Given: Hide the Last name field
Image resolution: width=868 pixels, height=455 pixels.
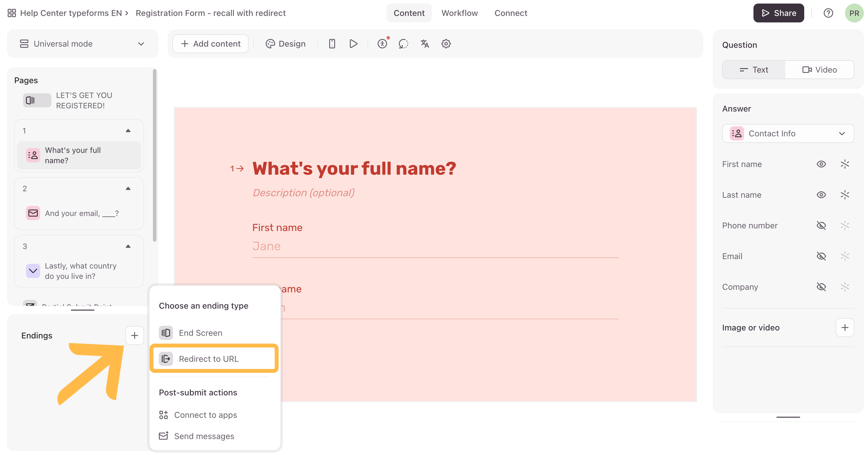Looking at the screenshot, I should [821, 195].
